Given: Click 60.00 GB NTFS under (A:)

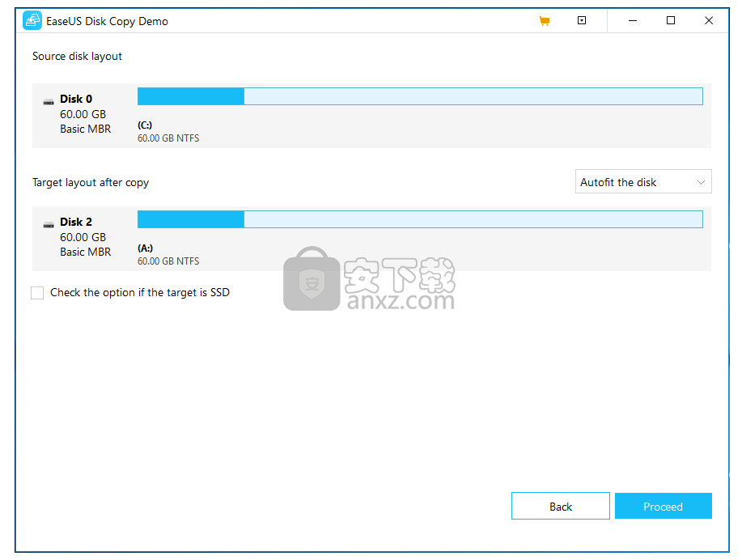Looking at the screenshot, I should [x=168, y=261].
